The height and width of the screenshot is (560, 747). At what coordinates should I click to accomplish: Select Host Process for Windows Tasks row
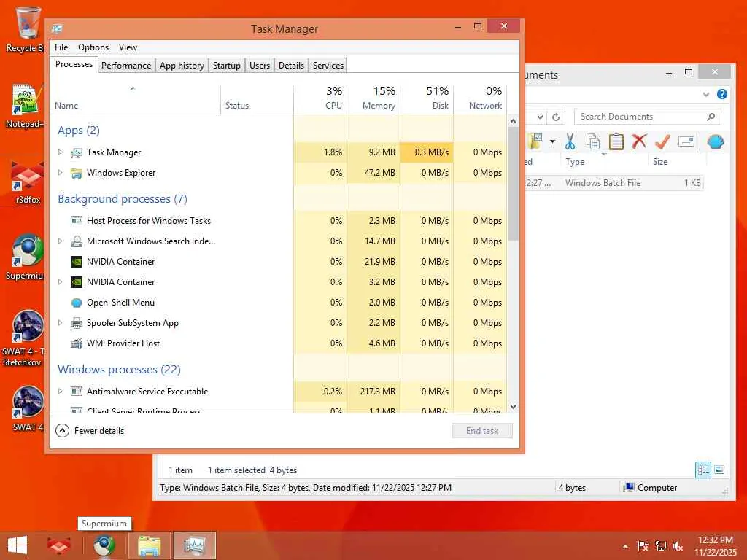(279, 220)
